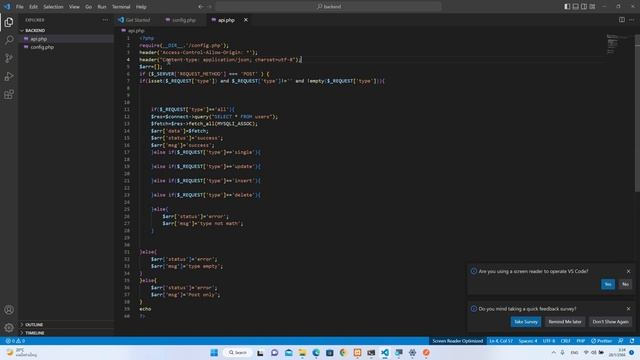640x360 pixels.
Task: Open Explorer views and more actions ellipsis
Action: (105, 20)
